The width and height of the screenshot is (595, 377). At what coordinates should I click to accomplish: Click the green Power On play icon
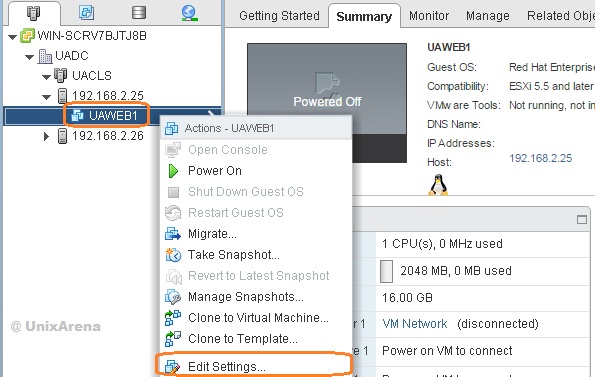173,171
